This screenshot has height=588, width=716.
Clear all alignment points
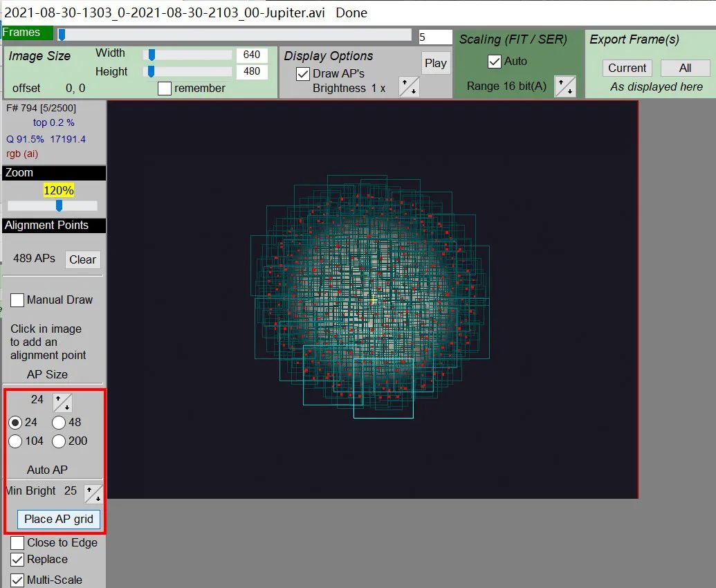[x=82, y=259]
